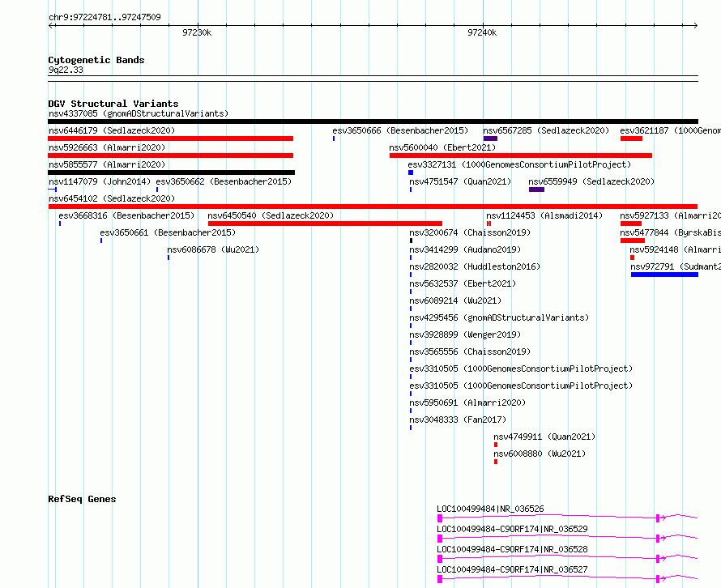Click the nsv5600040 red variant bar
The image size is (721, 588).
tap(521, 156)
